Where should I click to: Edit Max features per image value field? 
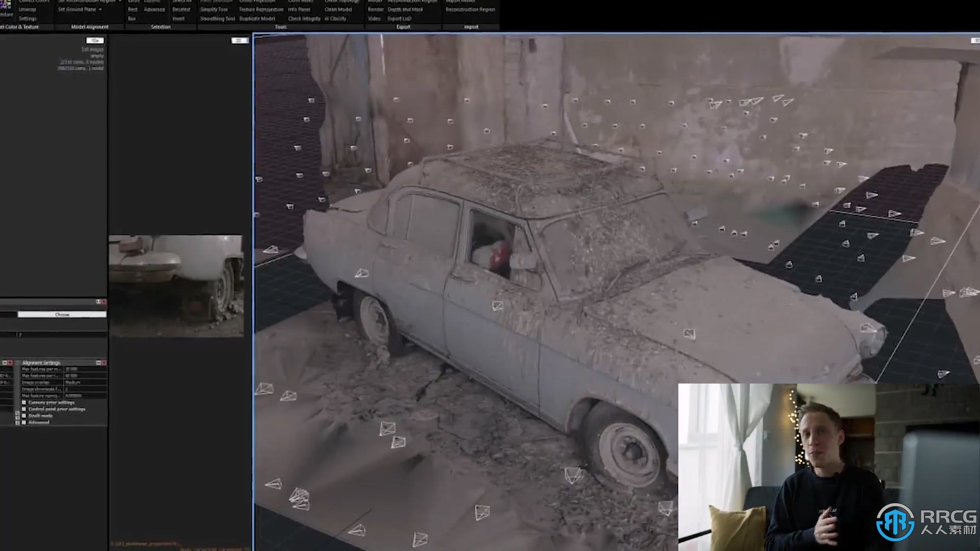tap(85, 375)
